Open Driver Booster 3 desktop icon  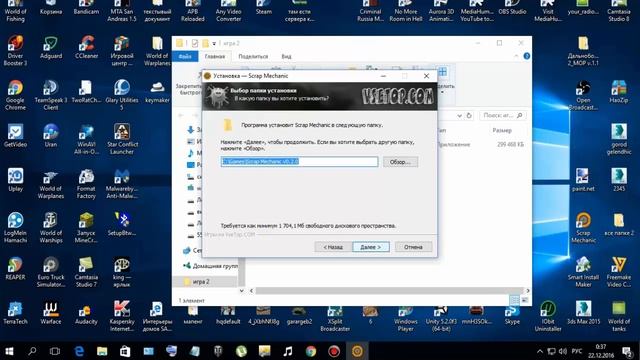[x=15, y=51]
